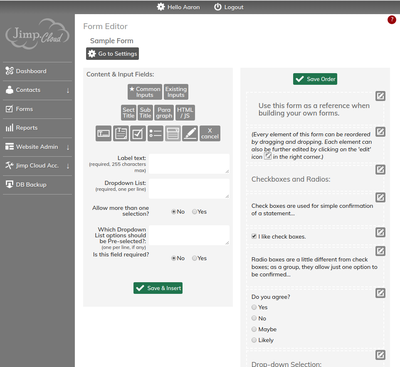Viewport: 400px width, 367px height.
Task: Expand the Jimp Cloud Acc. submenu arrow
Action: click(x=68, y=166)
